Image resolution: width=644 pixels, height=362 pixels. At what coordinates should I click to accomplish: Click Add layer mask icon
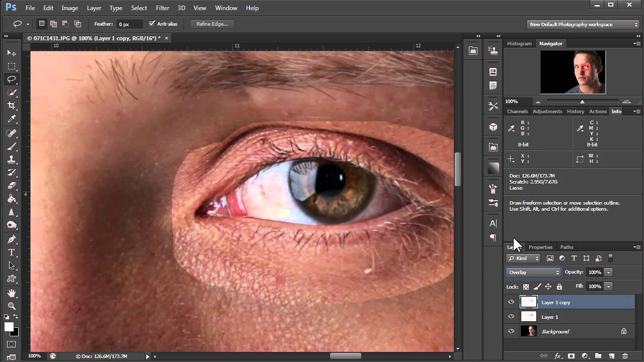tap(571, 356)
